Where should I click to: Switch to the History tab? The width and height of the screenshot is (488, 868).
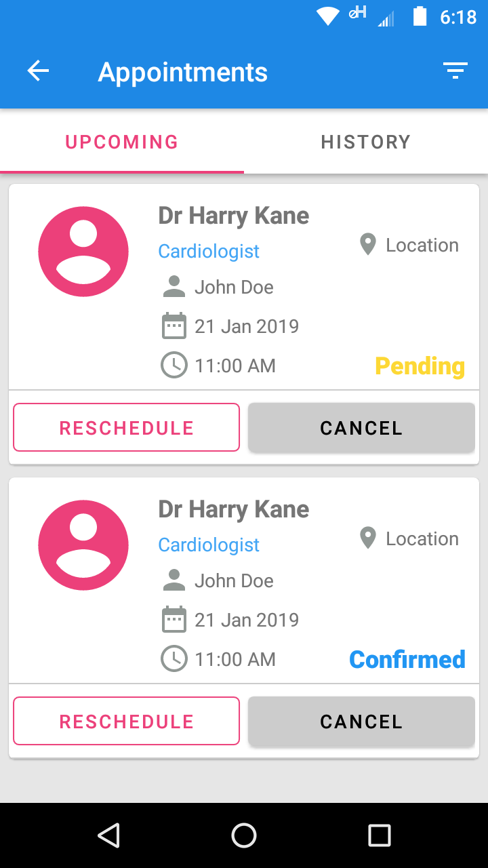(x=366, y=142)
